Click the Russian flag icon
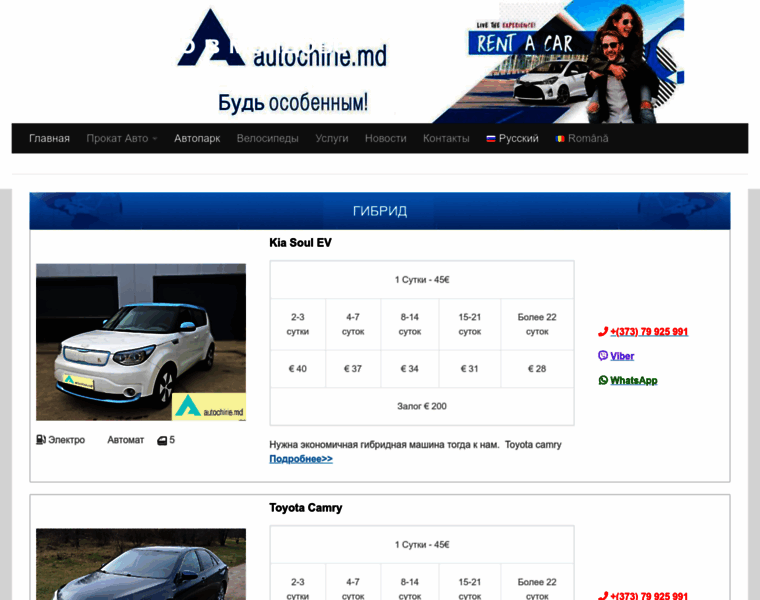Viewport: 760px width, 600px height. (x=491, y=139)
